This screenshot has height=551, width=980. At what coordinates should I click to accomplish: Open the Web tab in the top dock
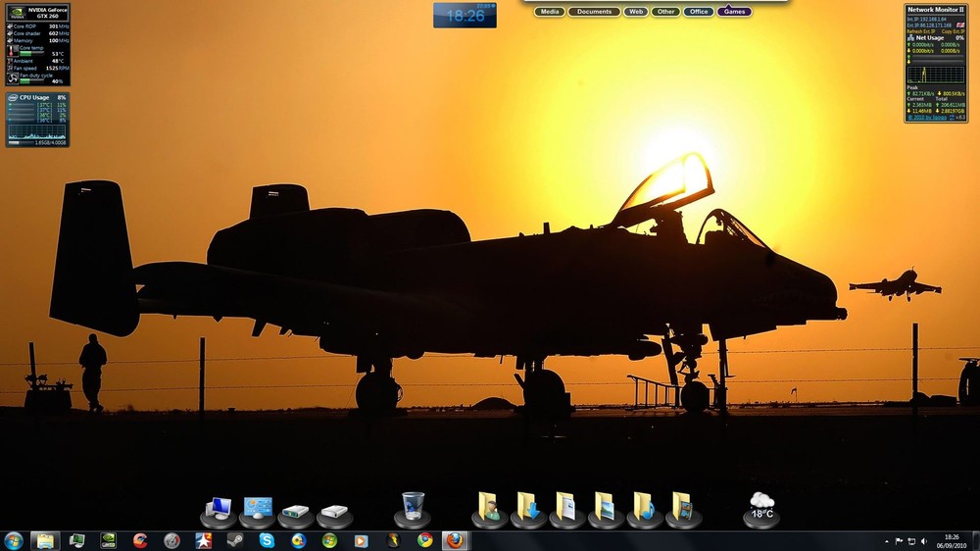click(x=636, y=11)
